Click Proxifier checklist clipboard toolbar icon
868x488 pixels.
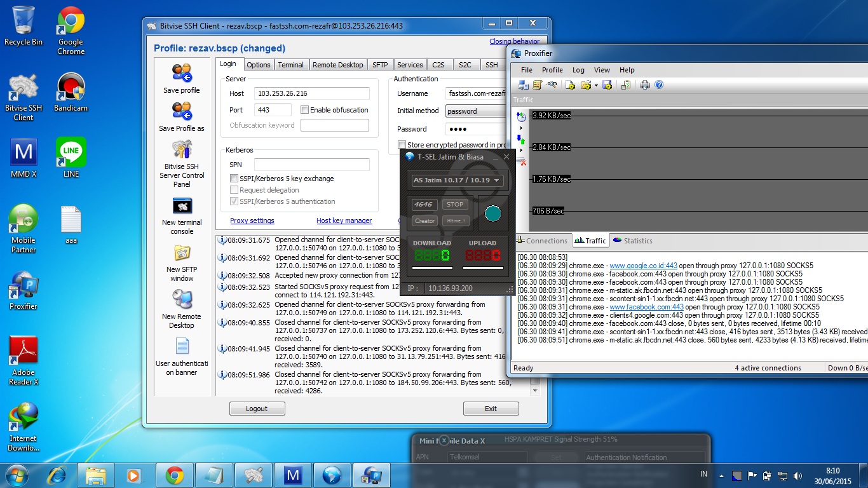pos(626,85)
